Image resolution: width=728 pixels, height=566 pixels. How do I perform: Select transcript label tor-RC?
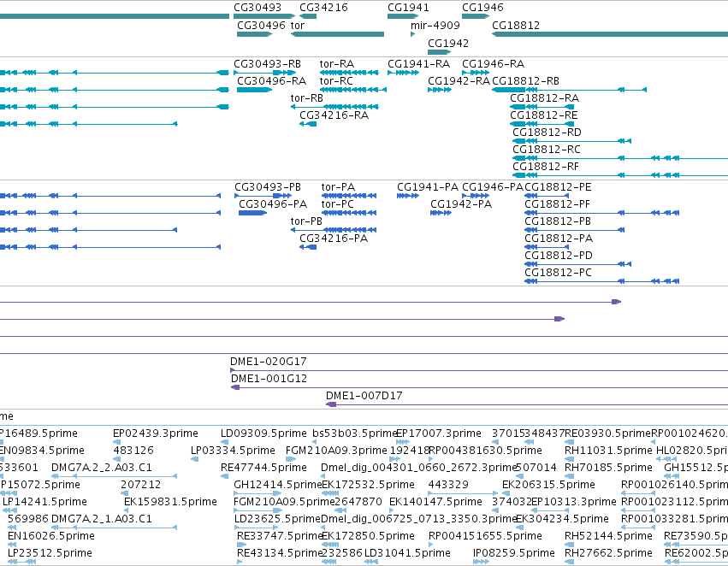pyautogui.click(x=336, y=81)
